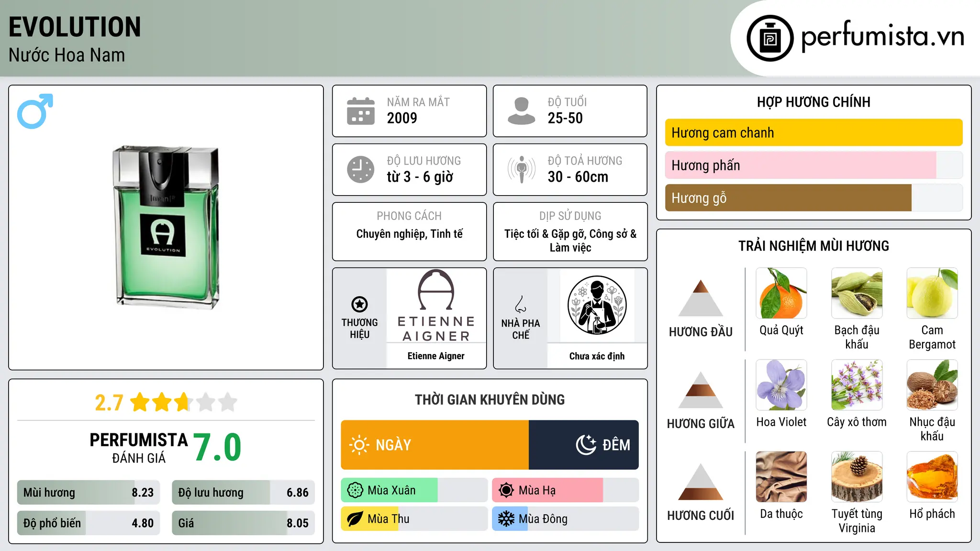Click the dark Đêm segment
980x551 pixels.
(584, 445)
